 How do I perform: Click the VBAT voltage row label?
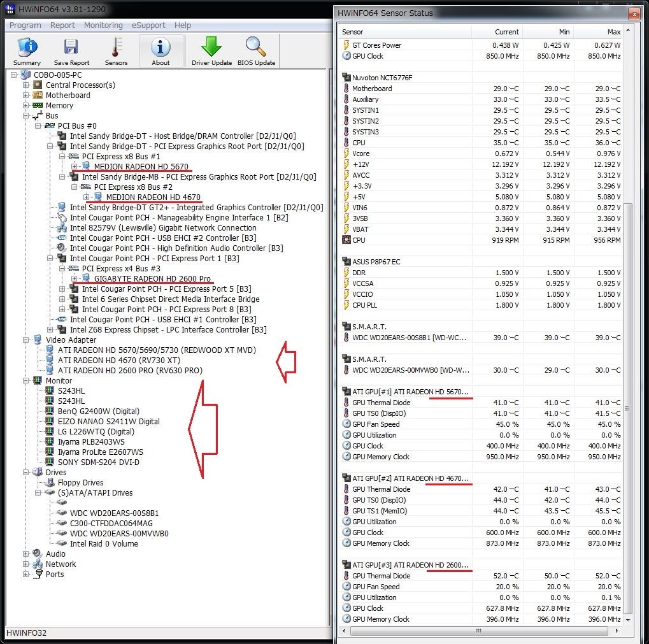(360, 229)
